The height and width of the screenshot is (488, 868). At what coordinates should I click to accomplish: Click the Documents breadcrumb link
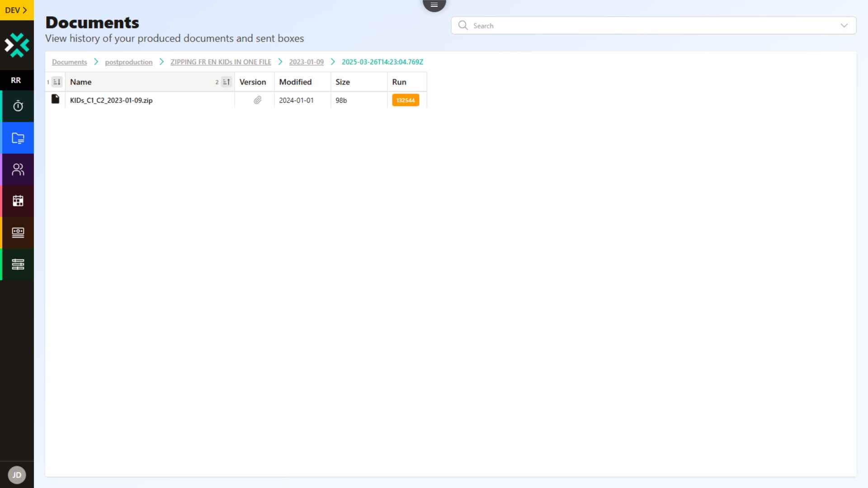(69, 62)
